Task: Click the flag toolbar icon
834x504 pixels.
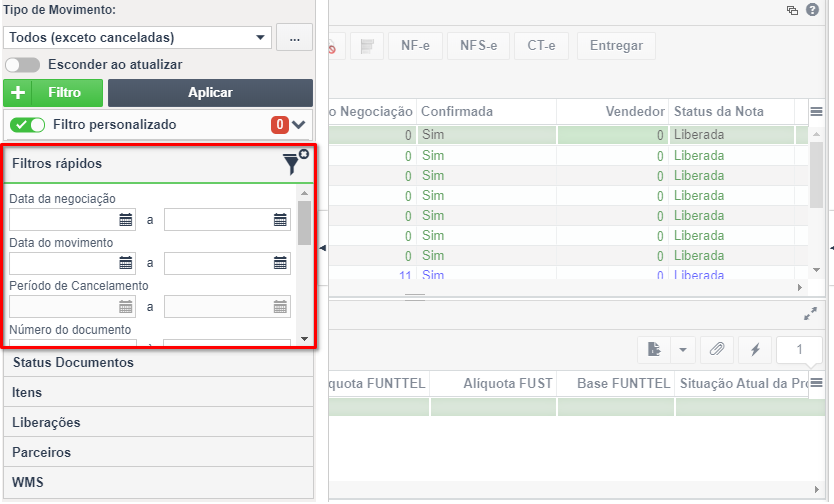Action: [x=367, y=46]
